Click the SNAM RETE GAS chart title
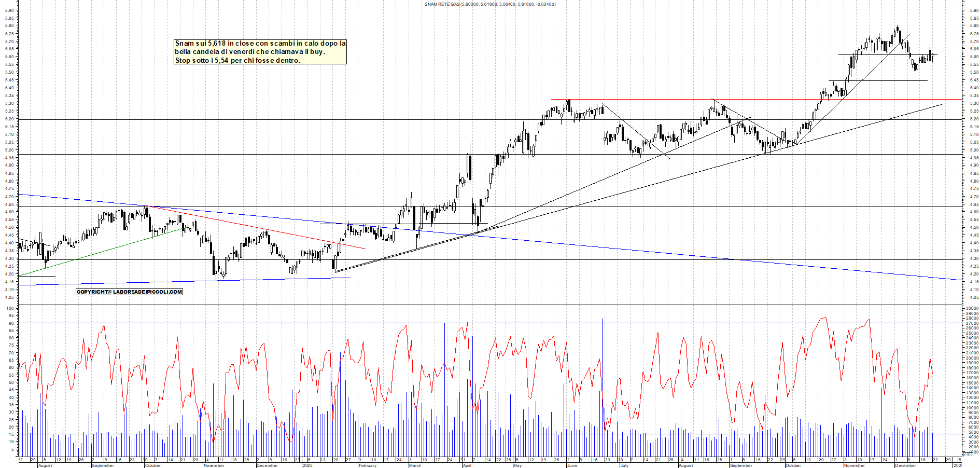The width and height of the screenshot is (980, 468). (x=489, y=4)
